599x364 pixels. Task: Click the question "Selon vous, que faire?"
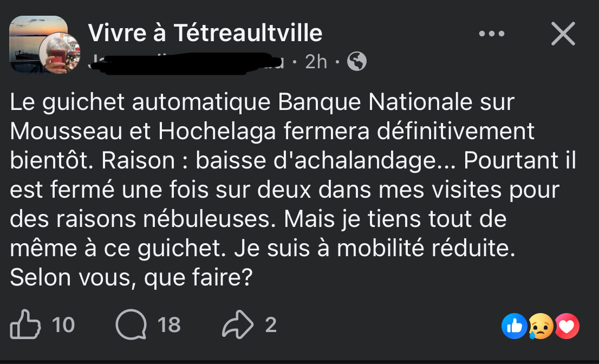click(x=132, y=278)
